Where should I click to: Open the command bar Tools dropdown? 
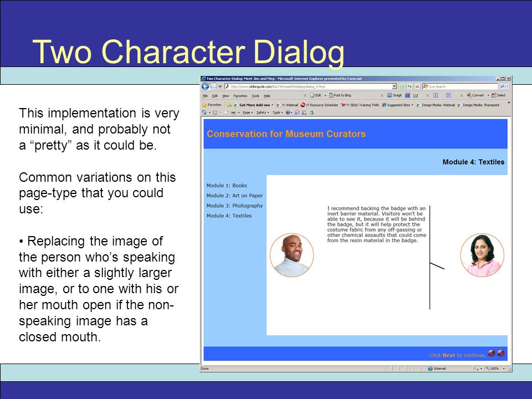click(278, 112)
